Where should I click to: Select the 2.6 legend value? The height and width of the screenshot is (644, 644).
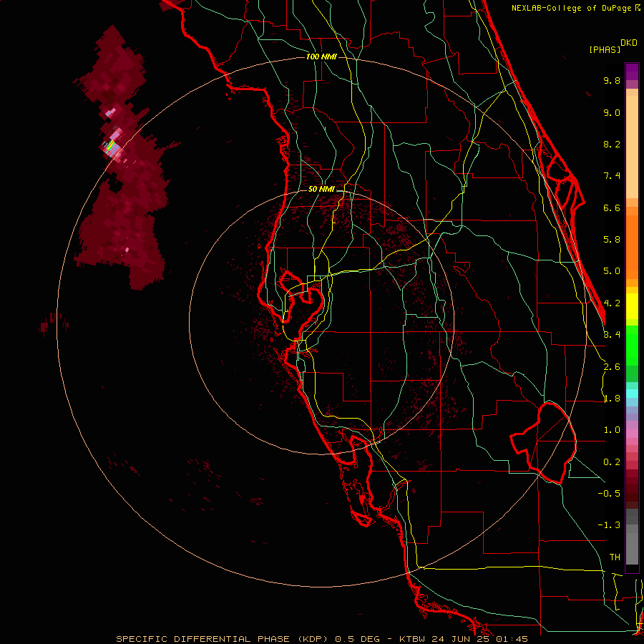[x=612, y=367]
